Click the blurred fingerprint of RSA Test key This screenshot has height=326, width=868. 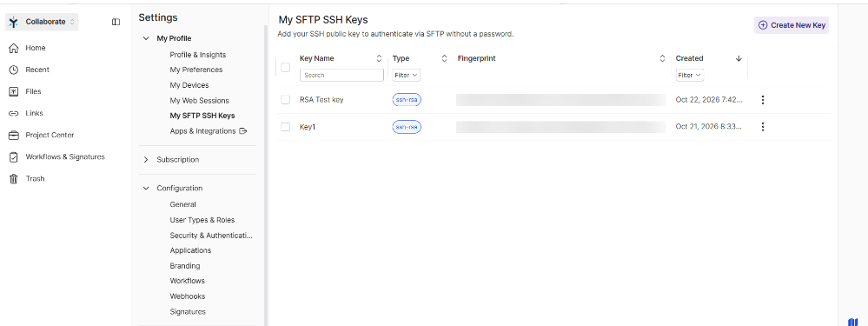click(x=560, y=100)
